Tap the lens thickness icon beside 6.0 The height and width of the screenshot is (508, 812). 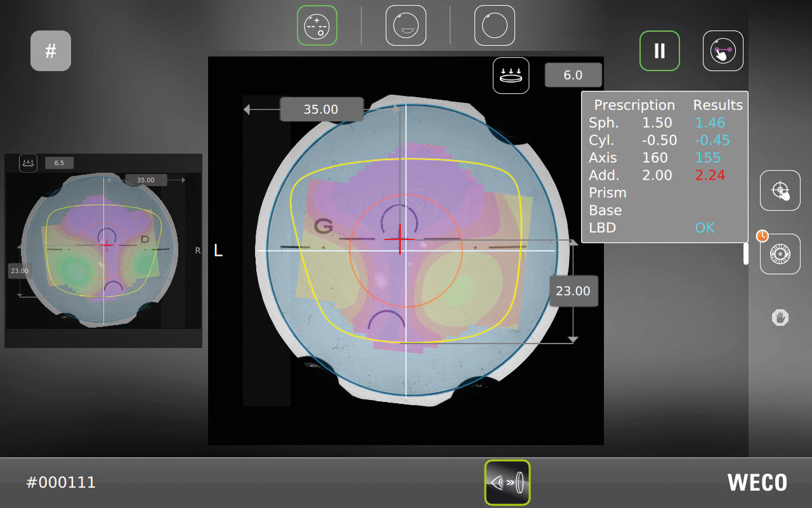pyautogui.click(x=511, y=76)
